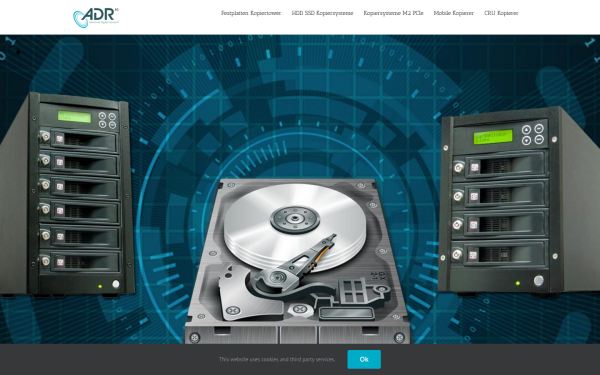This screenshot has width=600, height=375.
Task: Open the Mobile Kopierer link
Action: [453, 13]
